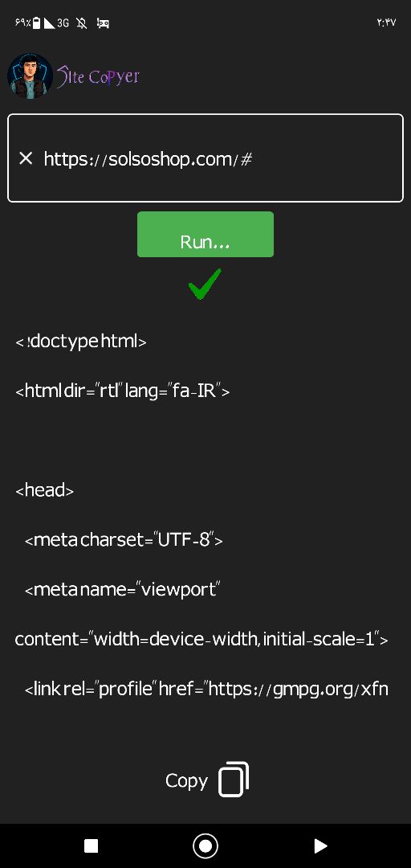This screenshot has width=411, height=868.
Task: Click the meta charset UTF-8 line
Action: pos(124,540)
